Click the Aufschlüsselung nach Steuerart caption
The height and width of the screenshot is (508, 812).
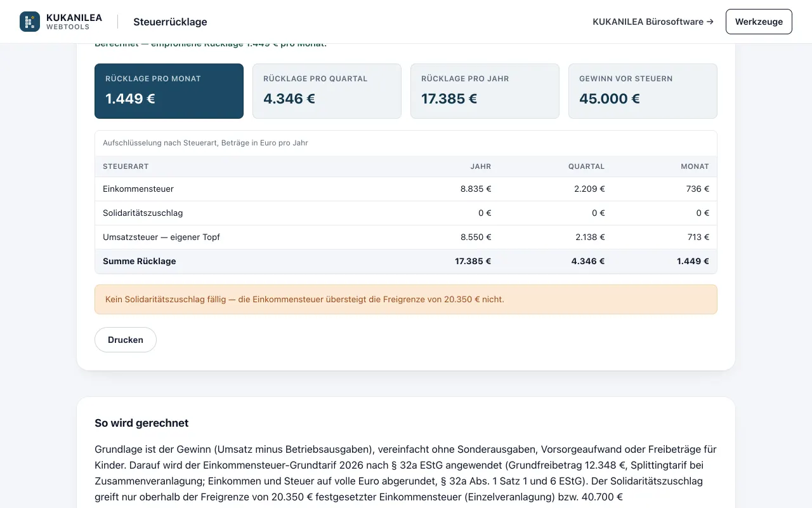tap(206, 143)
